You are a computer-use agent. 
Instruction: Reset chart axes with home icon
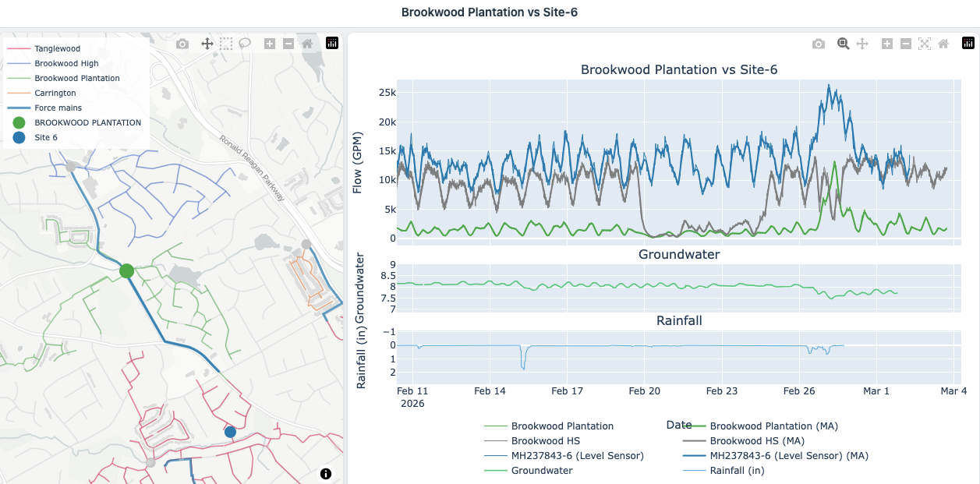pyautogui.click(x=943, y=44)
